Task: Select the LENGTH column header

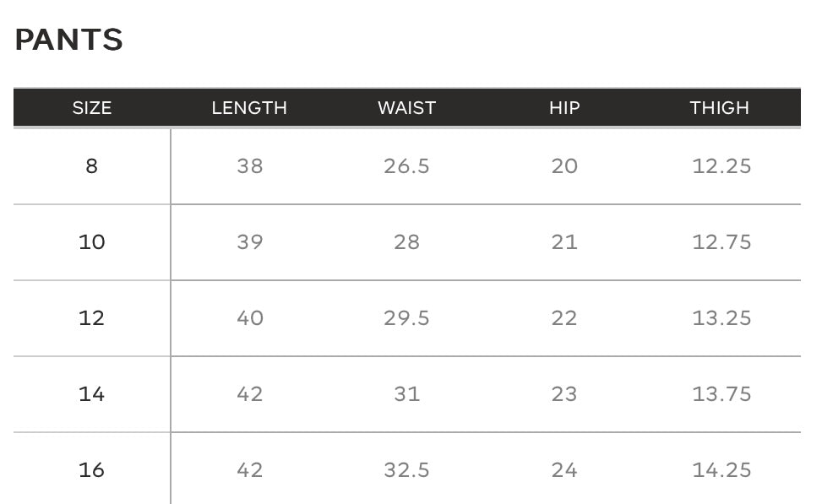Action: point(249,108)
